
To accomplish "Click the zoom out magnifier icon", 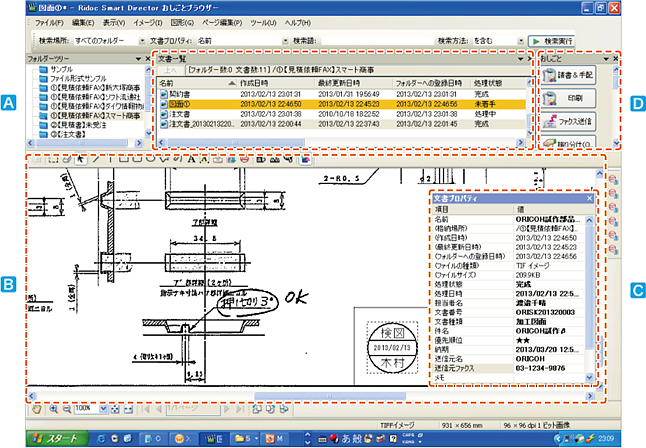I will tap(65, 409).
